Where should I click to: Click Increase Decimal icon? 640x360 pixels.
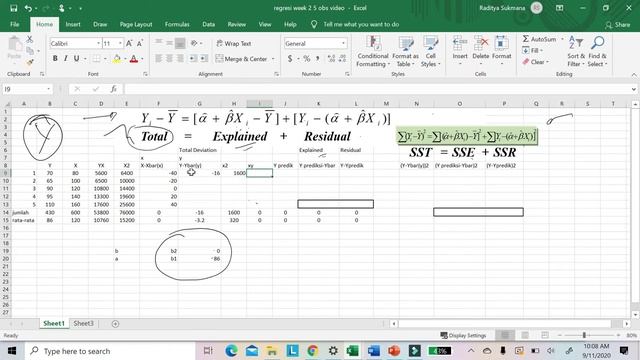pyautogui.click(x=331, y=59)
